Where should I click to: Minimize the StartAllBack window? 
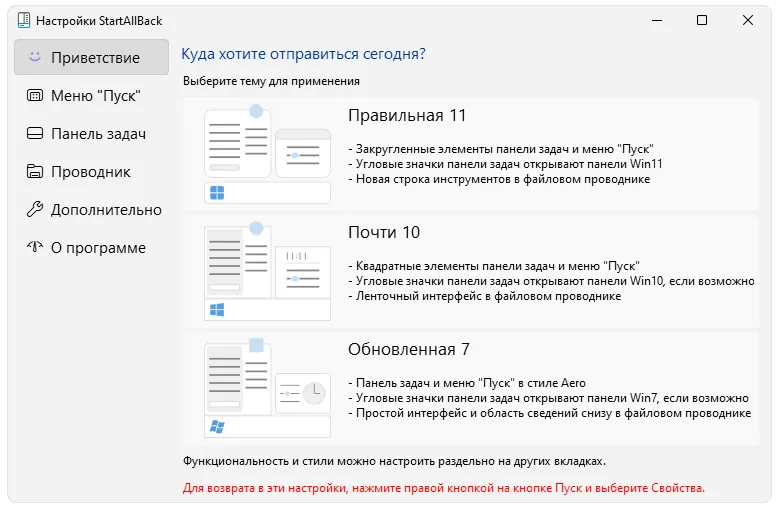pos(657,20)
